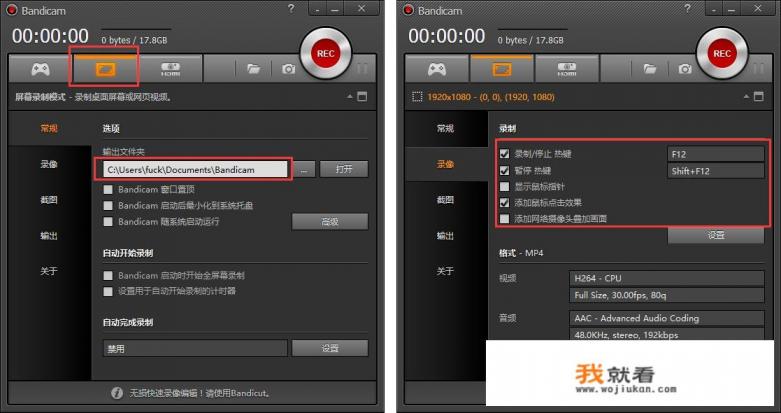Enable '添加网络摄像头叠加画面' checkbox

click(505, 218)
